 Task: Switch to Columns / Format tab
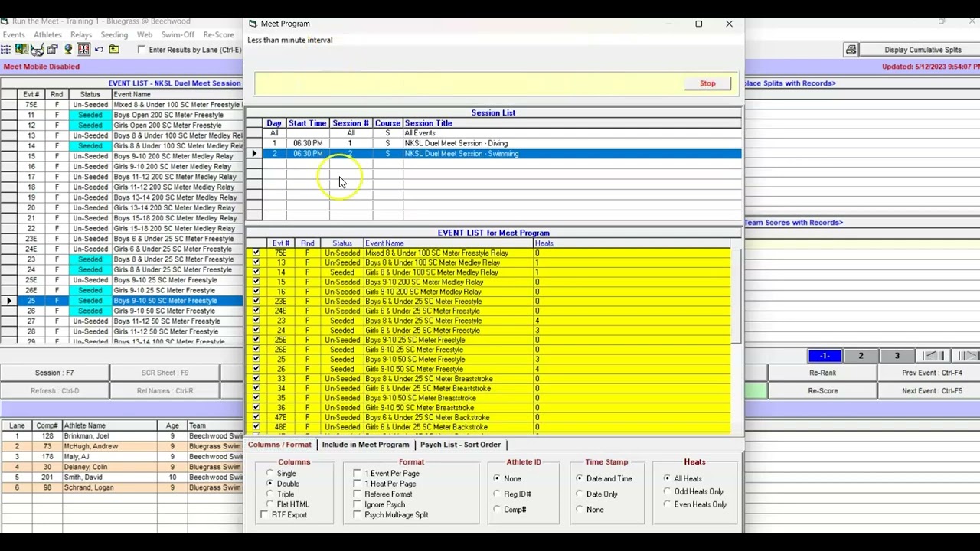[x=279, y=445]
